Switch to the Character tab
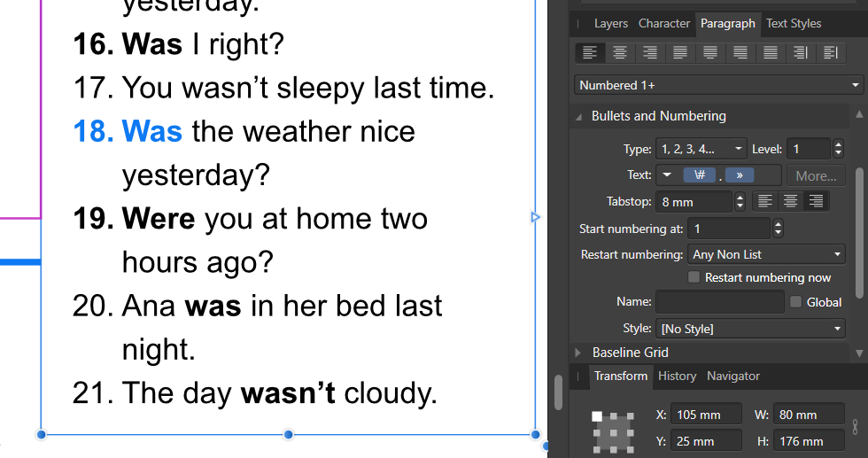Image resolution: width=868 pixels, height=458 pixels. point(663,24)
